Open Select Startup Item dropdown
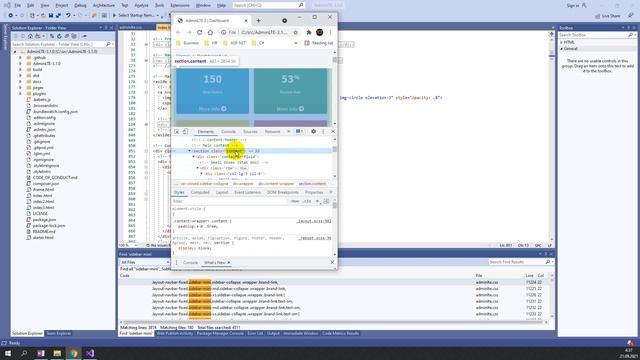Image resolution: width=640 pixels, height=360 pixels. click(136, 16)
